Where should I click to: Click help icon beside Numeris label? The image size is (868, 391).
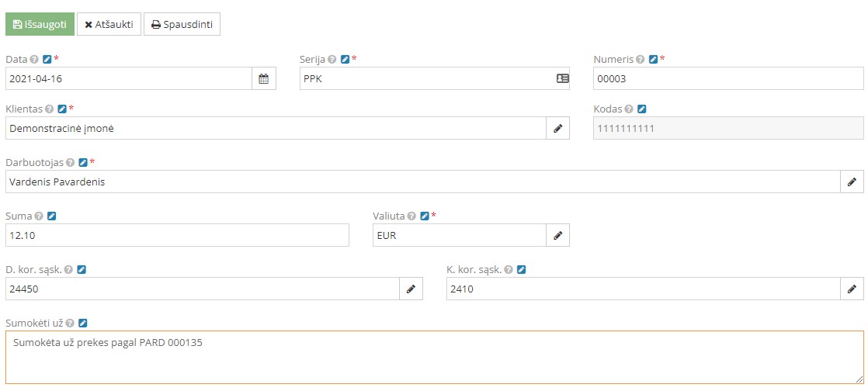641,59
